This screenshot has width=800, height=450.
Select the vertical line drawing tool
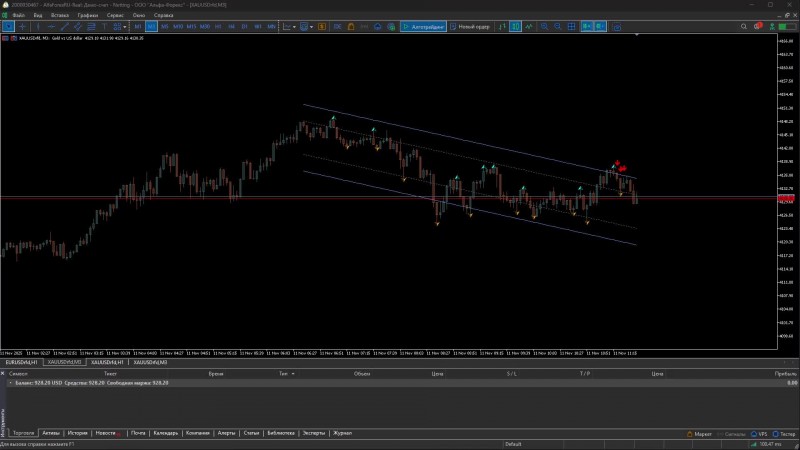click(x=38, y=27)
